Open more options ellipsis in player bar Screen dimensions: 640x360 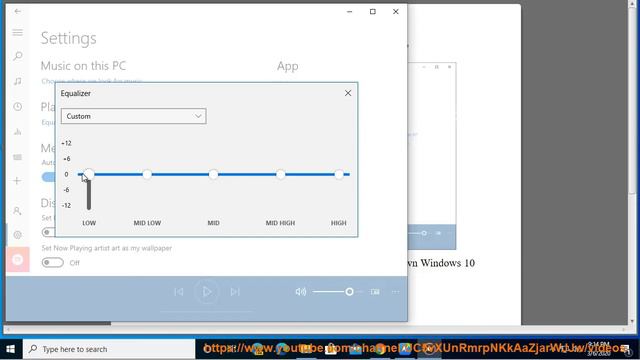coord(396,292)
